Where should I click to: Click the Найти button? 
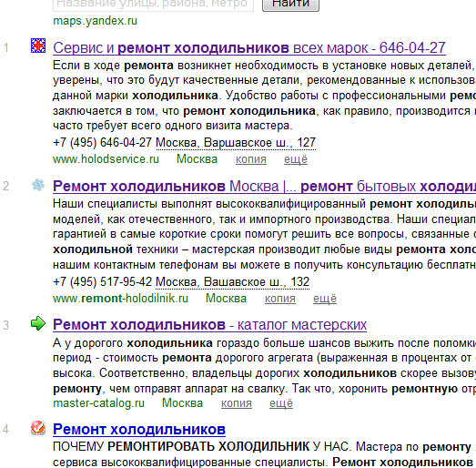pos(291,5)
